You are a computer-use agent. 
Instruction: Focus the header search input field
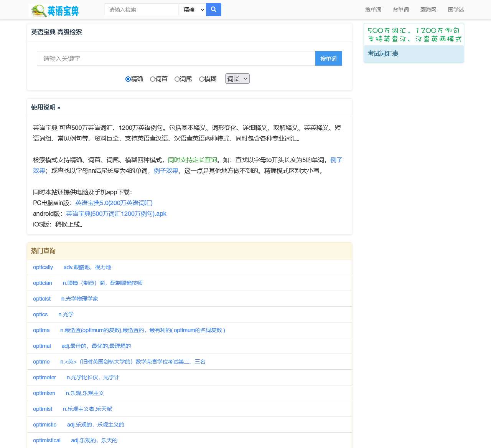click(x=142, y=10)
